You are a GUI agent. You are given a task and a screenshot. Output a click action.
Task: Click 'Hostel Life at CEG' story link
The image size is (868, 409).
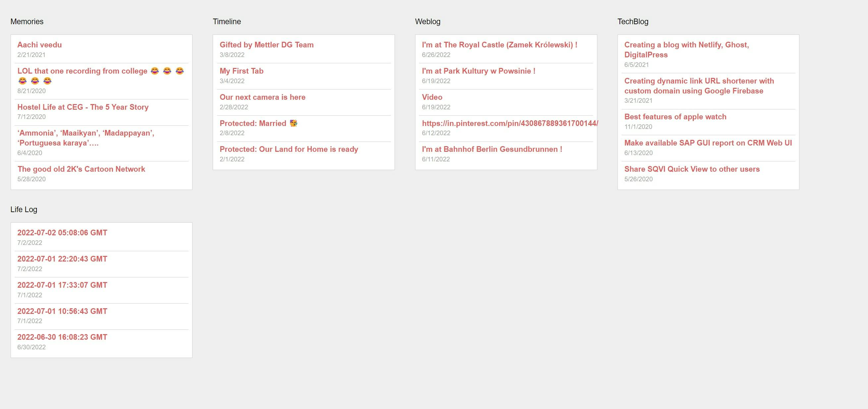click(83, 107)
